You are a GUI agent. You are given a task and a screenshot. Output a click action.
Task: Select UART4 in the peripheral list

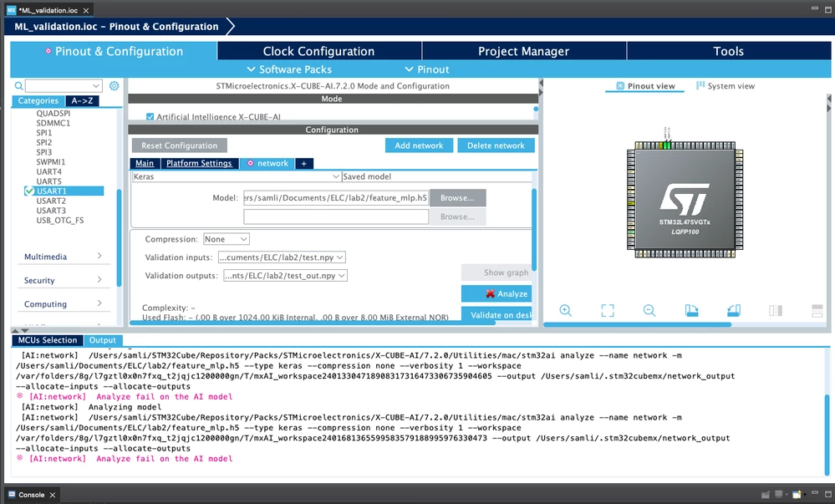[x=49, y=171]
